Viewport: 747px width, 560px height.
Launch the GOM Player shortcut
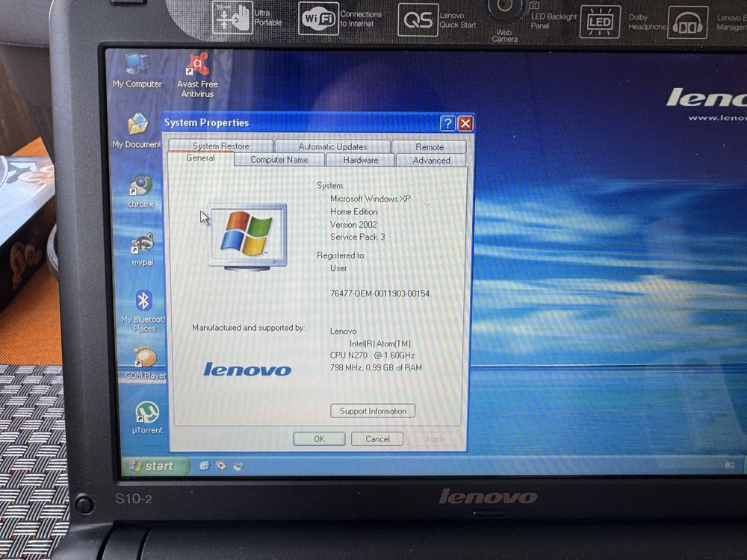tap(146, 363)
